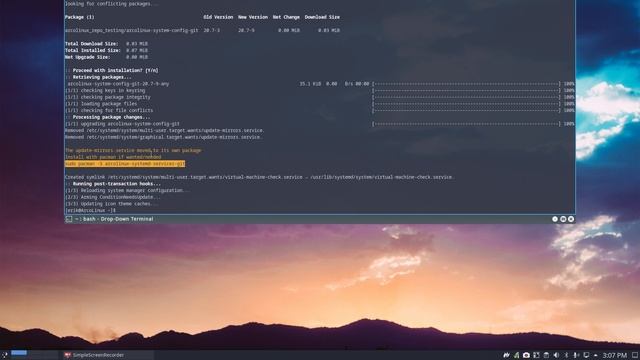The width and height of the screenshot is (640, 360).
Task: Open the speaker volume tray icon
Action: (556, 355)
